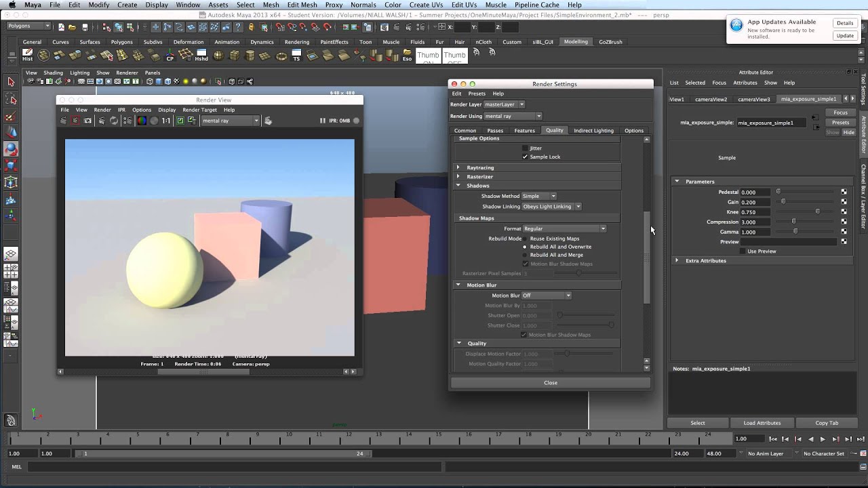This screenshot has height=488, width=868.
Task: Click Details in the App Updates notification
Action: (845, 23)
